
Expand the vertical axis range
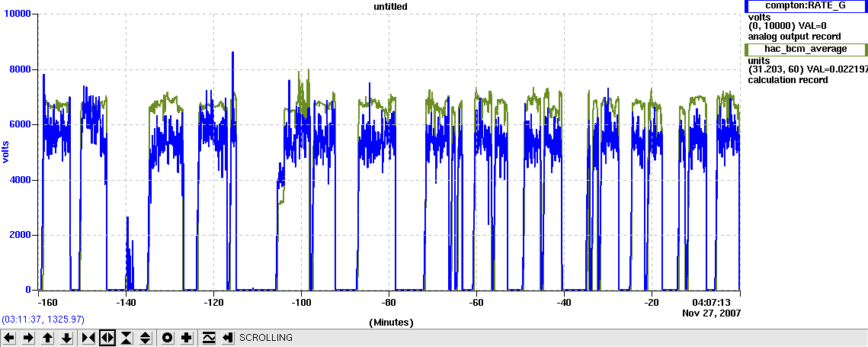(x=146, y=338)
